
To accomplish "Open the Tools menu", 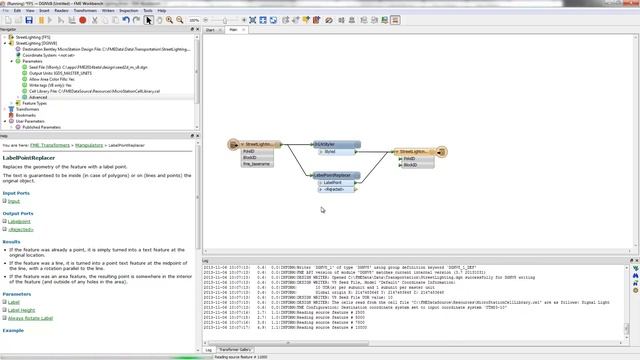I will point(148,11).
